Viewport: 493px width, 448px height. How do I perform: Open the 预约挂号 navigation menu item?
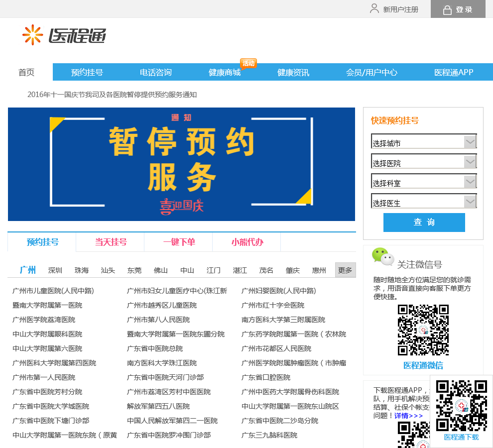87,72
